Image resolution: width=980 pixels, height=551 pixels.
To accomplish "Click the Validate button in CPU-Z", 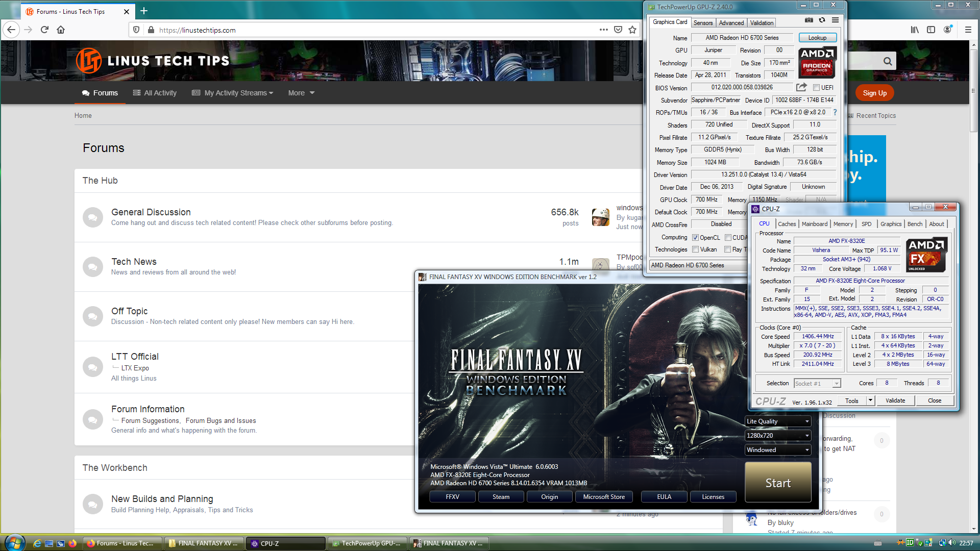I will [895, 400].
